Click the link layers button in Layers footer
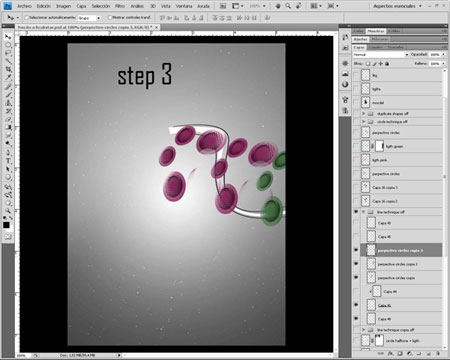 (381, 353)
